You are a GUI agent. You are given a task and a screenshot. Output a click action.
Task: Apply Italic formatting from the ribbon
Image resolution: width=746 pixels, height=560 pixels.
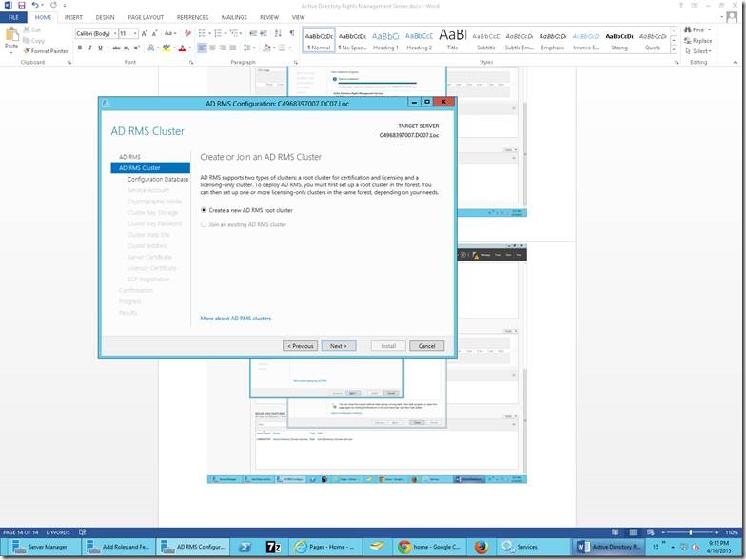pyautogui.click(x=89, y=48)
